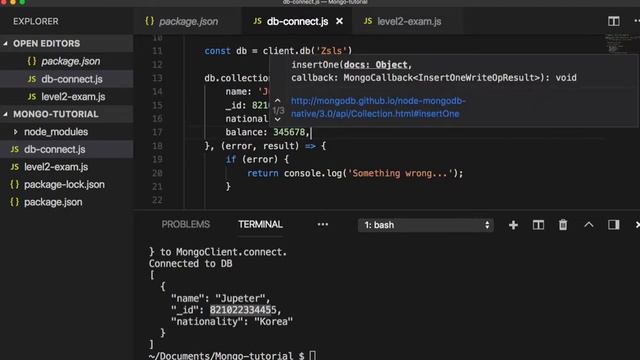
Task: Open the '1: bash' terminal dropdown
Action: [x=425, y=225]
